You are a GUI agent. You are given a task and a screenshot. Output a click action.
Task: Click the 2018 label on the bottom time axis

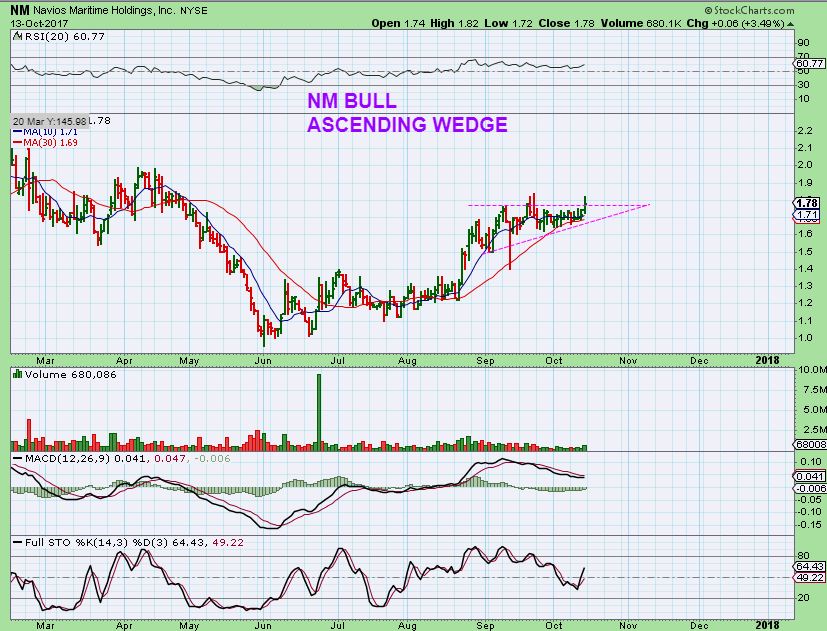click(x=767, y=625)
